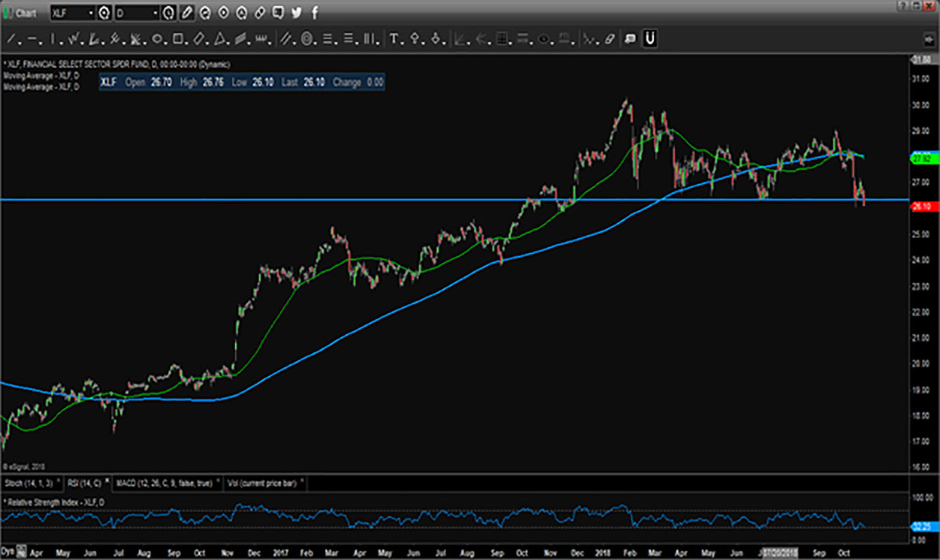Click the 30.00 price axis label

pos(919,105)
